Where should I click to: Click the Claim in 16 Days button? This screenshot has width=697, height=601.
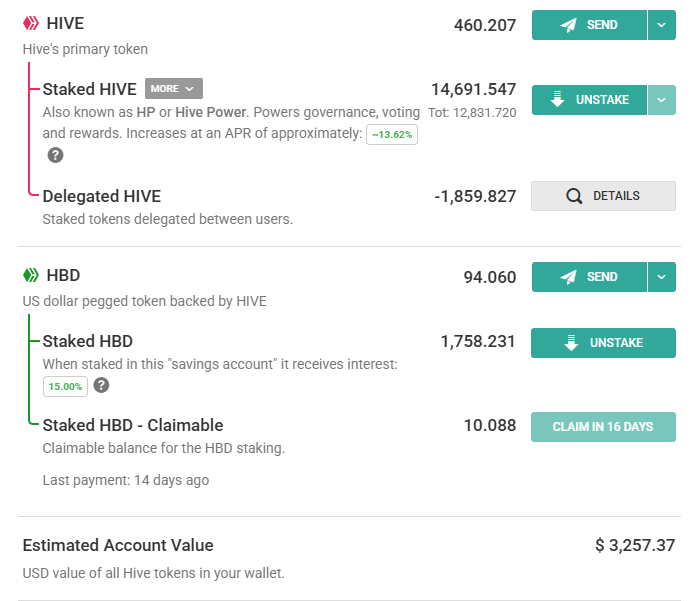[603, 427]
